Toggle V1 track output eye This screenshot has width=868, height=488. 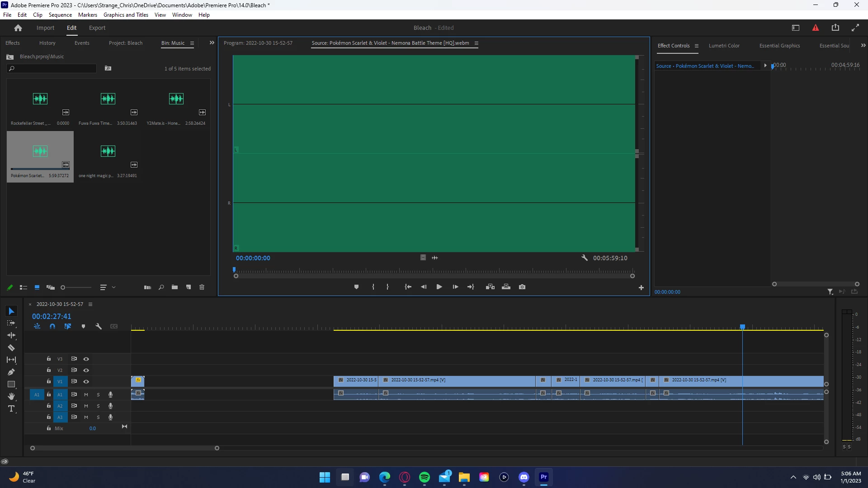coord(86,382)
